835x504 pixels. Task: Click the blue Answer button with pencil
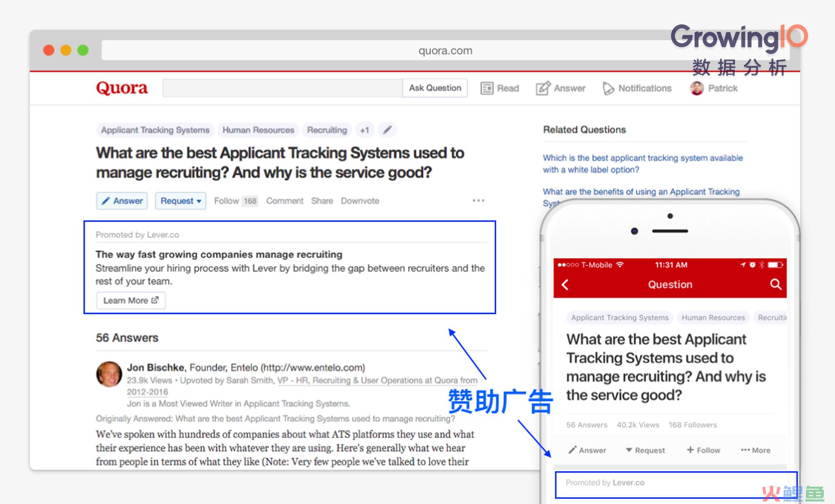coord(122,201)
